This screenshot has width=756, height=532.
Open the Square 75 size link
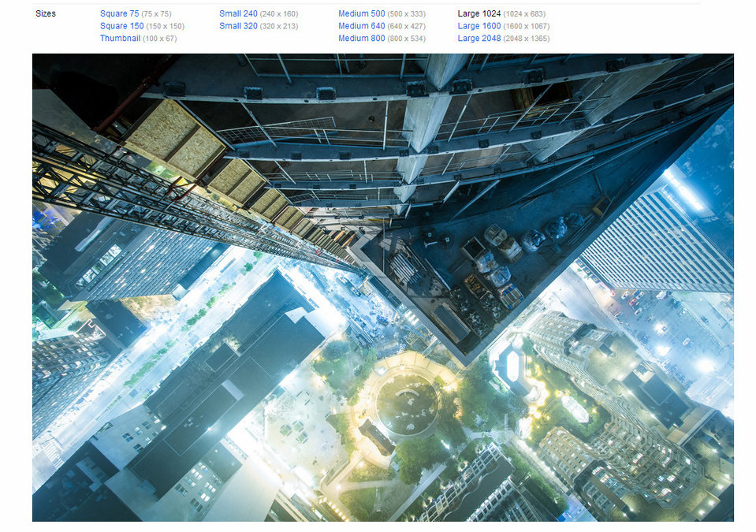click(120, 13)
